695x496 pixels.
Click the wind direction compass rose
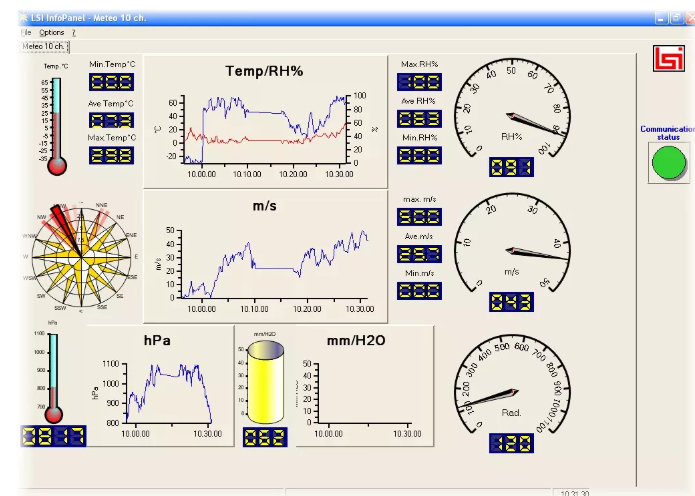pos(82,257)
